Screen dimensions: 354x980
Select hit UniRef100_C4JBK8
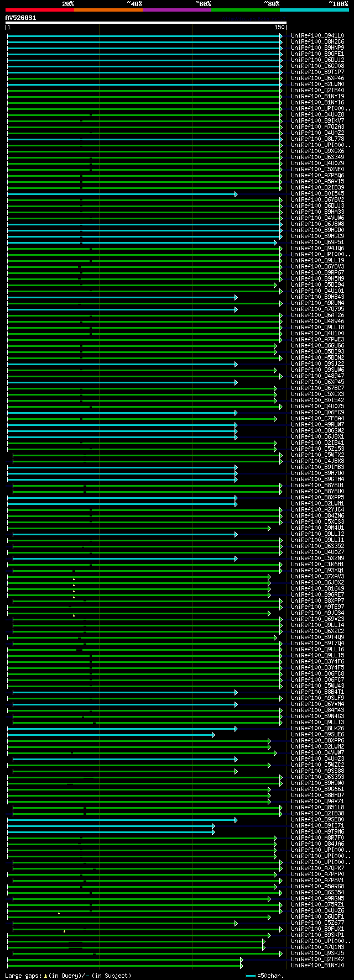pos(317,461)
